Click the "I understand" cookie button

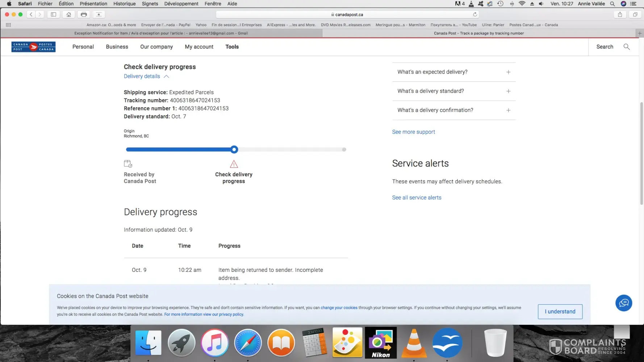coord(560,312)
